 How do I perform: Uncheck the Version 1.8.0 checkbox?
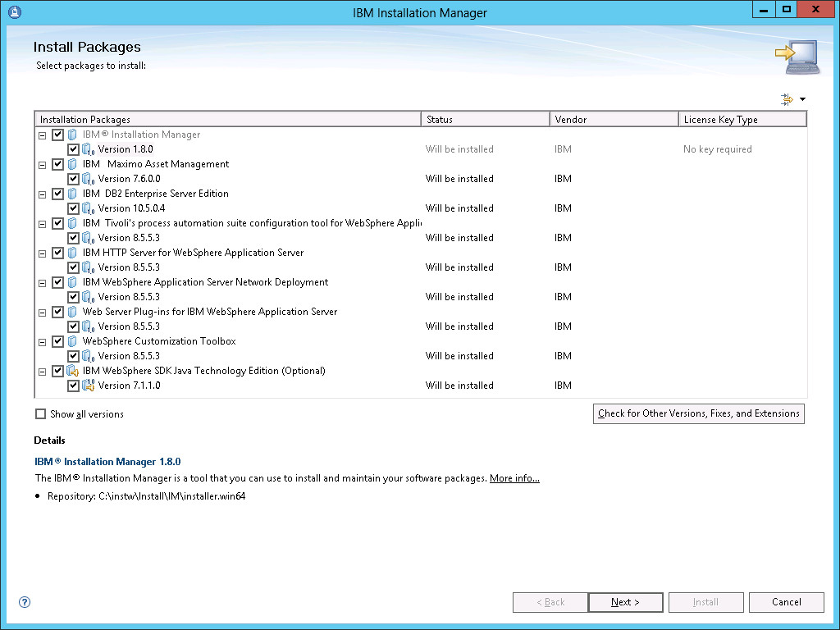point(73,149)
